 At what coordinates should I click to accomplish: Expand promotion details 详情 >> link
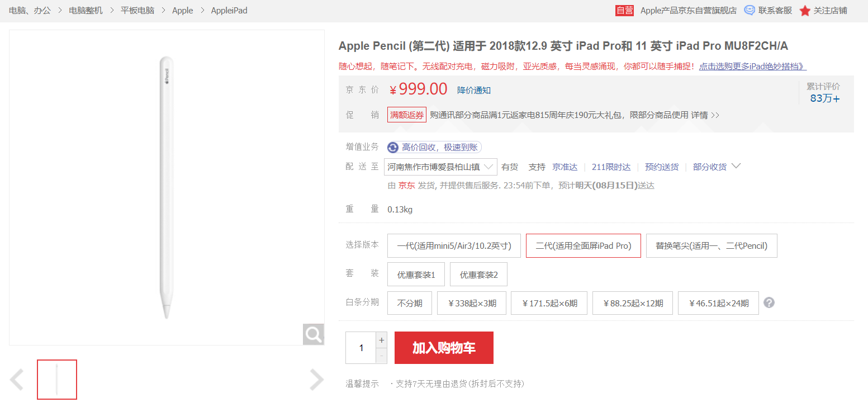click(705, 115)
